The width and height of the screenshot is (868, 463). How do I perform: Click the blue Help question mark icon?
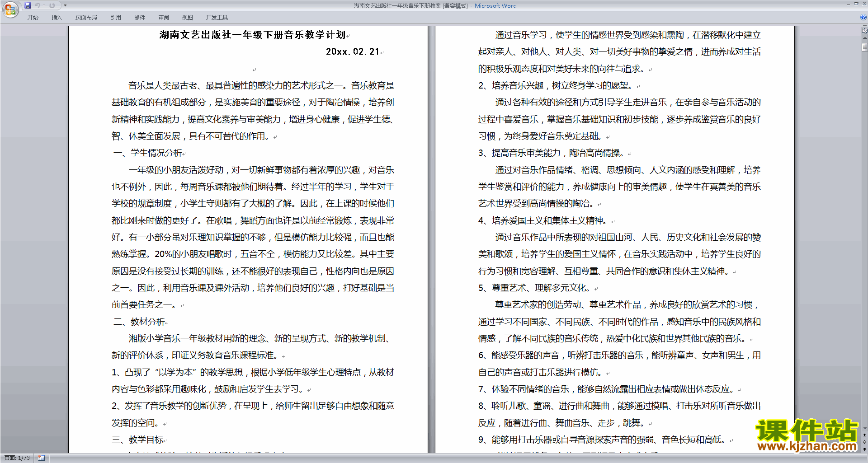click(x=863, y=18)
